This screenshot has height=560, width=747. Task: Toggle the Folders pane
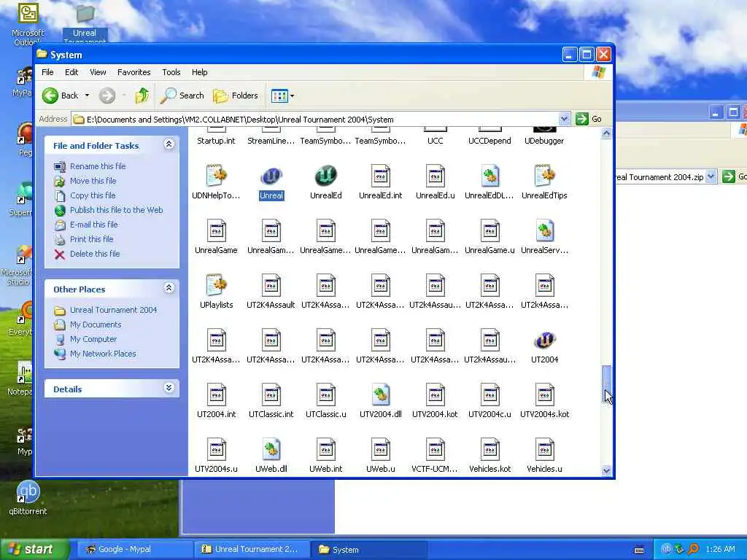point(236,96)
